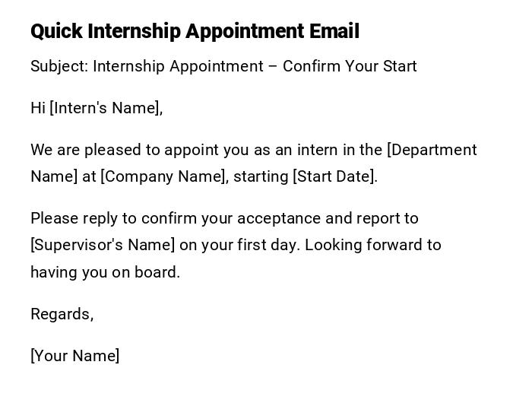532x403 pixels.
Task: Click the Quick Internship Appointment Email heading
Action: pyautogui.click(x=195, y=32)
